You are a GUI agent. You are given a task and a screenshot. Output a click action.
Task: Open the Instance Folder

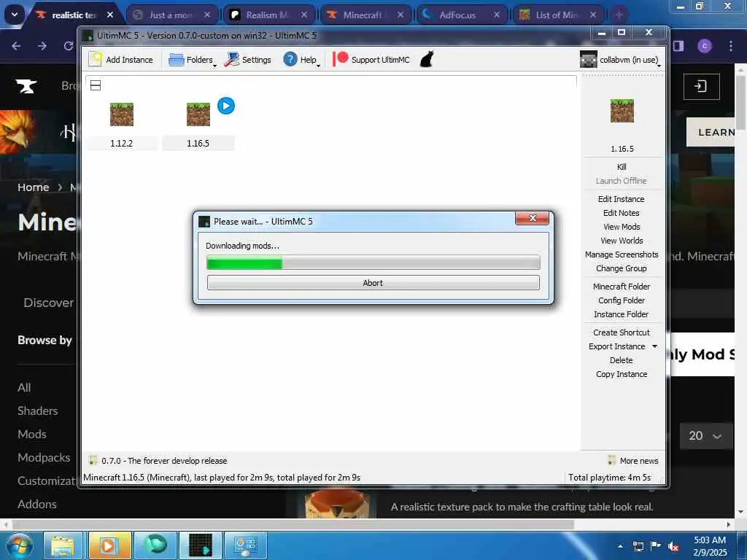622,314
